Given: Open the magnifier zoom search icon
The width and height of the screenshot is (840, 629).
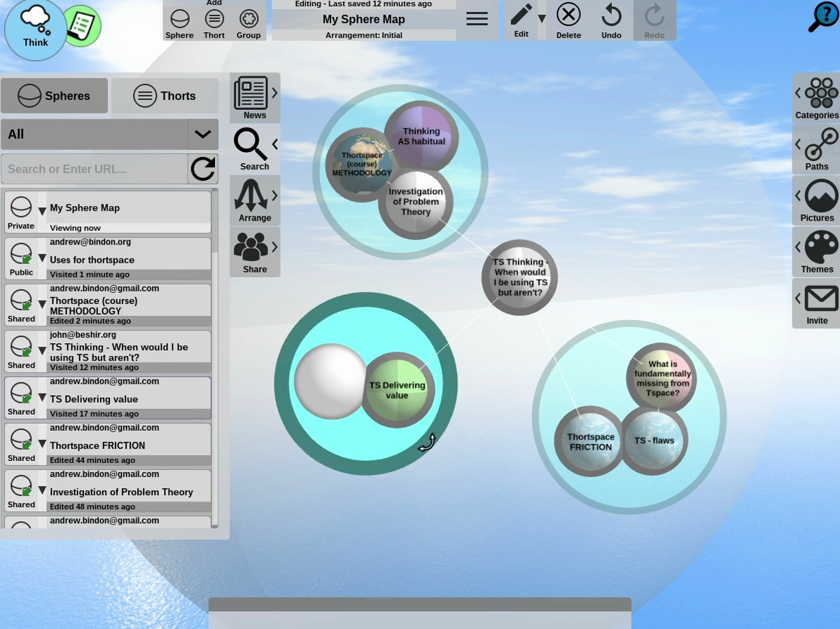Looking at the screenshot, I should coord(823,17).
